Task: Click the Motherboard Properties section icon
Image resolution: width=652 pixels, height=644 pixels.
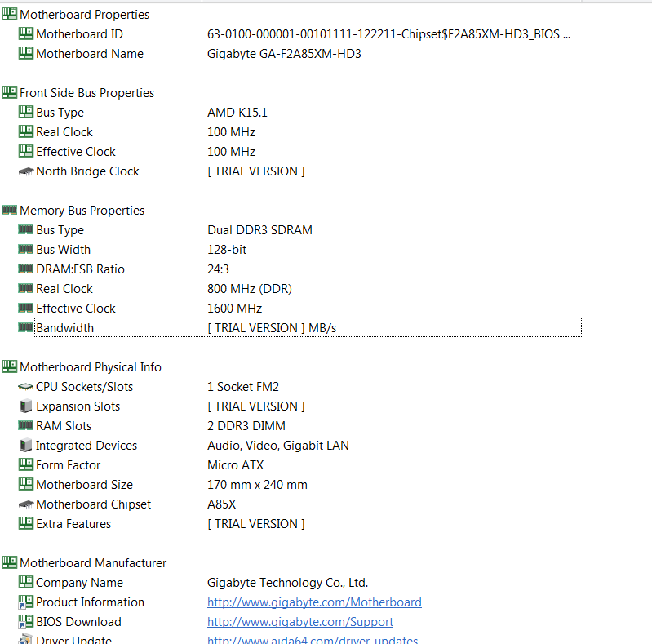Action: (10, 14)
